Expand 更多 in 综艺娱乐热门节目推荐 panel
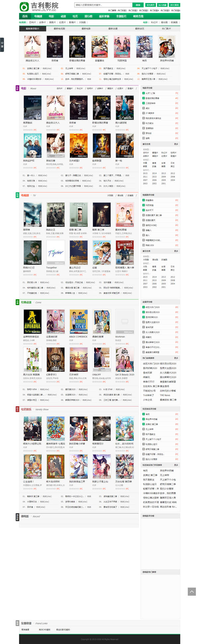Screen dimensions: 199x644 coord(176,465)
